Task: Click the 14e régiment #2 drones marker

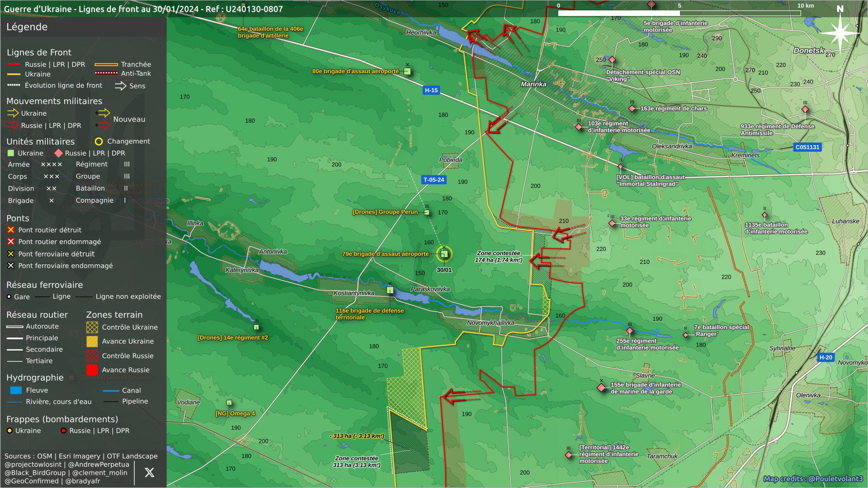Action: tap(256, 327)
